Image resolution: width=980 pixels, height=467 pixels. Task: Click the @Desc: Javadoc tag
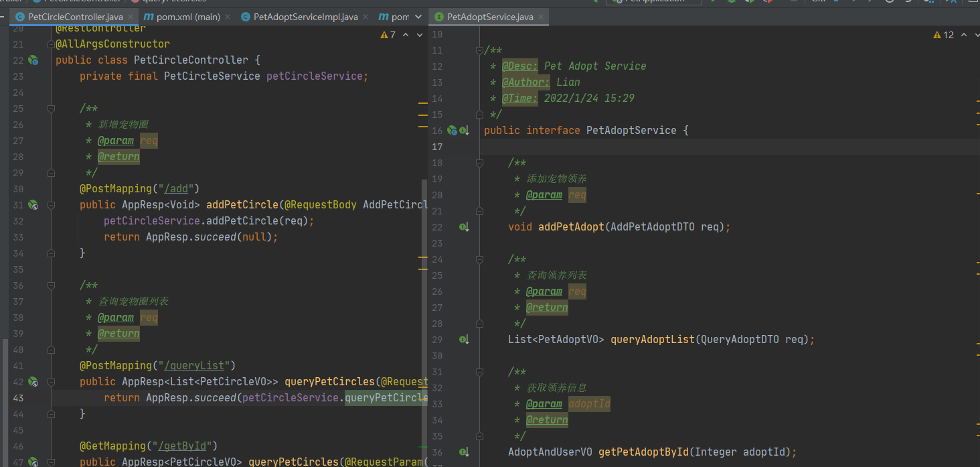520,66
